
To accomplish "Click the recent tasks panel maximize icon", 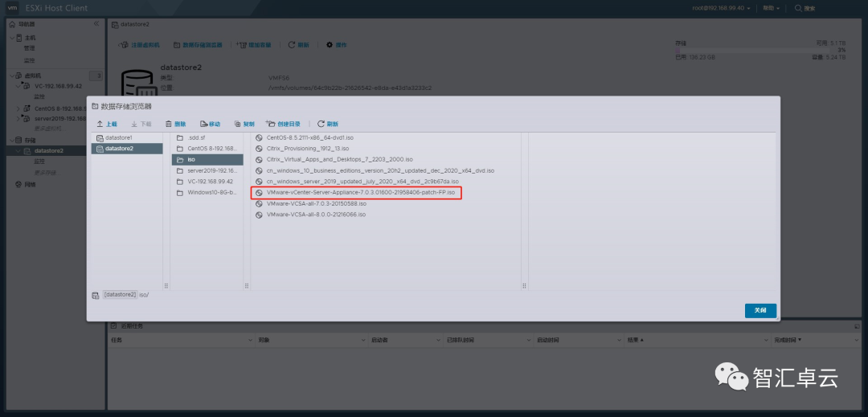I will (857, 326).
